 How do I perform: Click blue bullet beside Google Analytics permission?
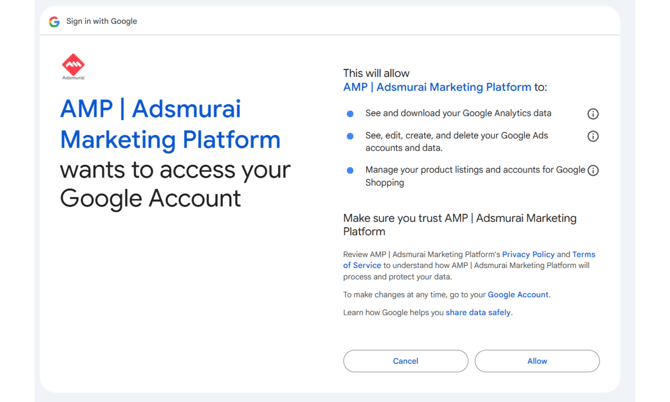point(350,114)
